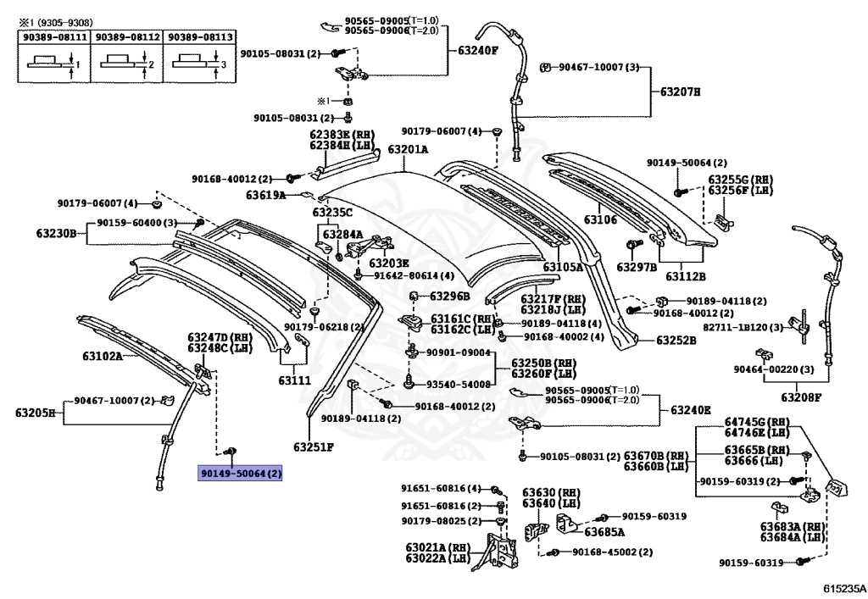Click the 91651-60816 (4) label
Screen dimensions: 868x599
[441, 488]
